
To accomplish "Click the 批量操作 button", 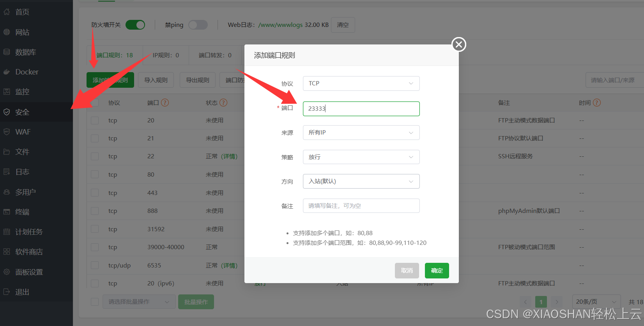I will (196, 302).
